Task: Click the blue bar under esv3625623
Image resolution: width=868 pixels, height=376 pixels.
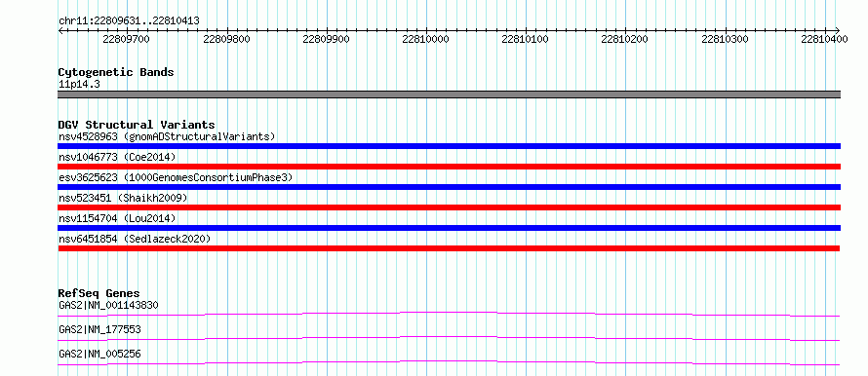Action: coord(449,187)
